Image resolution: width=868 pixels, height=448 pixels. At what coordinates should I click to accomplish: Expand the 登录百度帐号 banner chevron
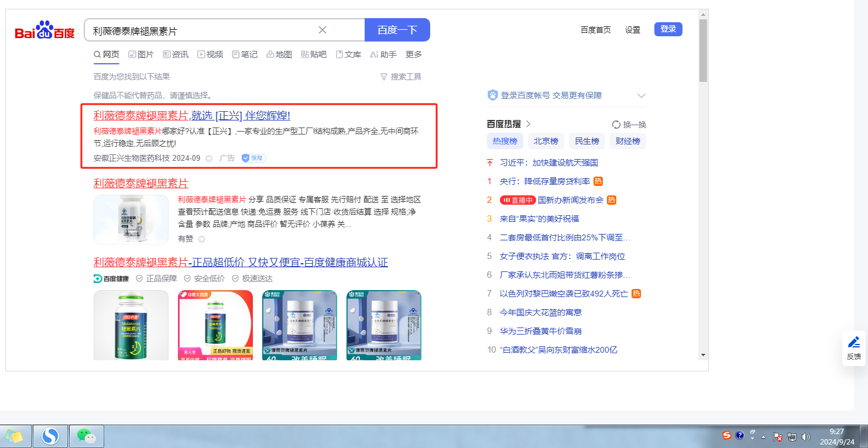point(641,95)
